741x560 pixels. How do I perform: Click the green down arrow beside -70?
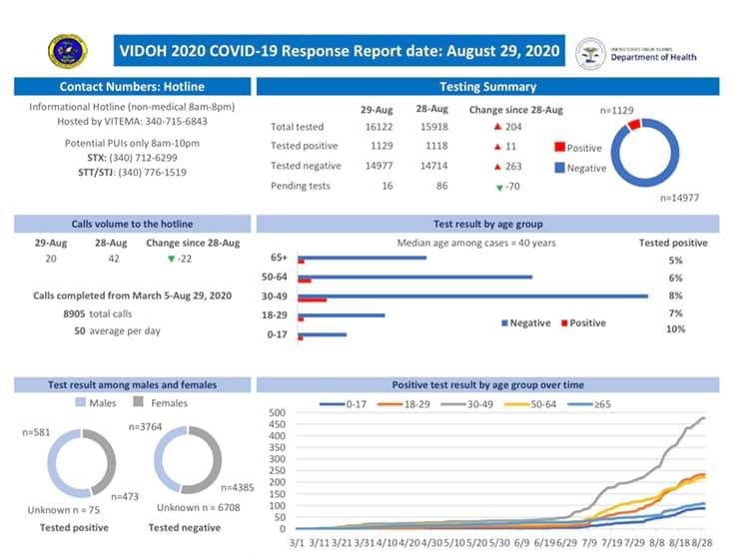point(499,187)
